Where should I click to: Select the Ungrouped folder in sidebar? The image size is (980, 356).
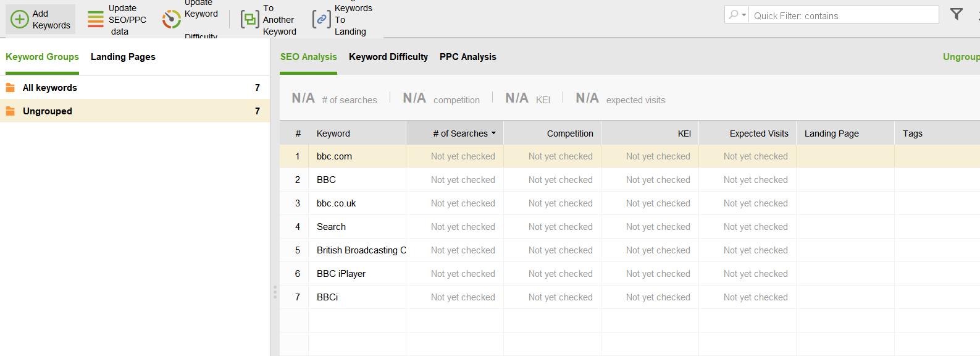[x=48, y=111]
